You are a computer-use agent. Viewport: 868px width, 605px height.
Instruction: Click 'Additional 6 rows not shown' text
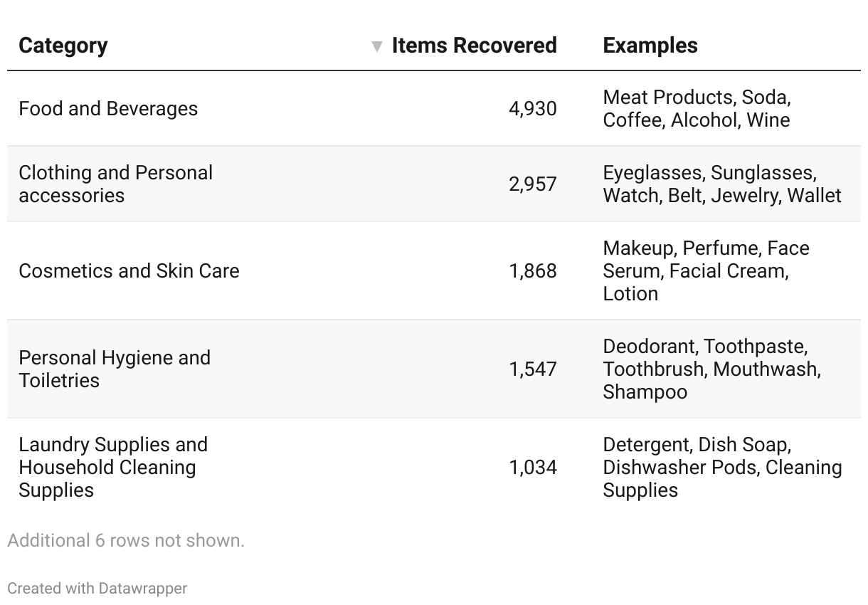[126, 540]
